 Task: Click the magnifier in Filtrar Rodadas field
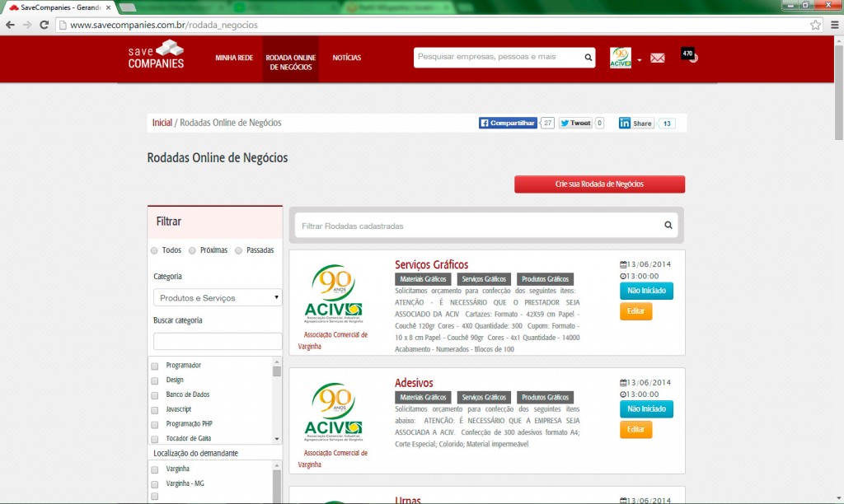click(668, 226)
